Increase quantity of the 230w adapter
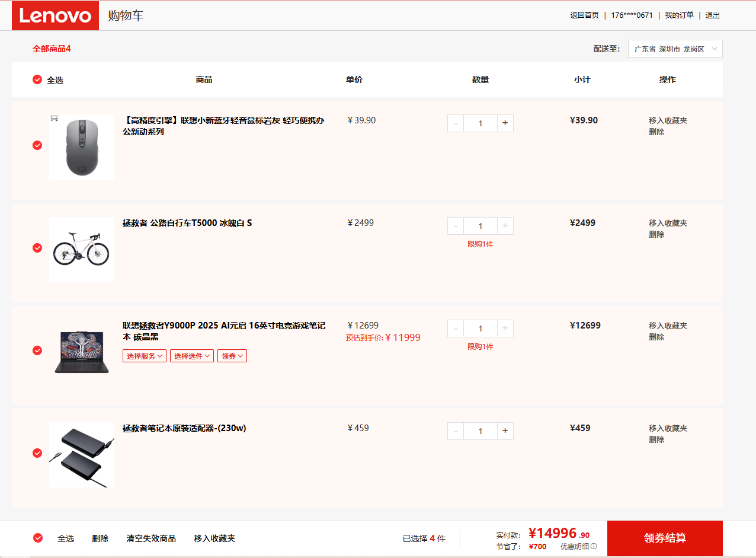Image resolution: width=756 pixels, height=558 pixels. coord(505,431)
